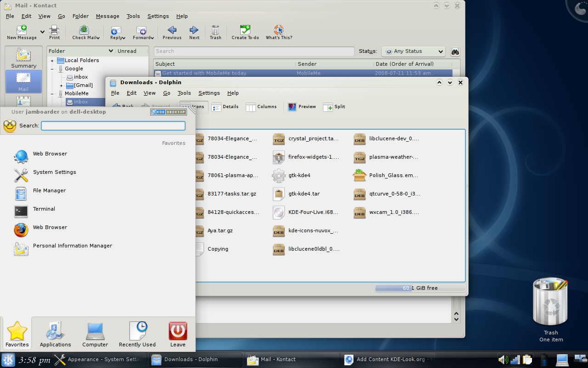Open Summary view in Kontact sidebar
The width and height of the screenshot is (588, 368).
[23, 58]
